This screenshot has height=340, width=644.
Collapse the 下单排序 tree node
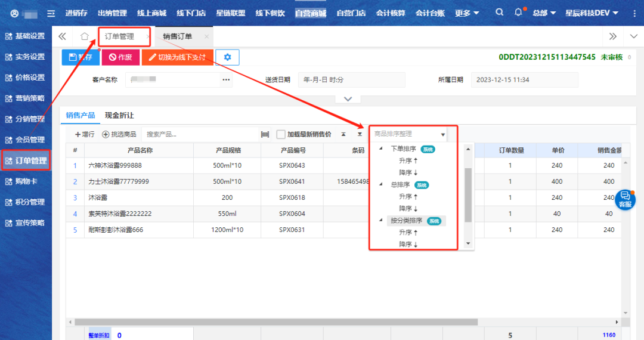pyautogui.click(x=381, y=149)
